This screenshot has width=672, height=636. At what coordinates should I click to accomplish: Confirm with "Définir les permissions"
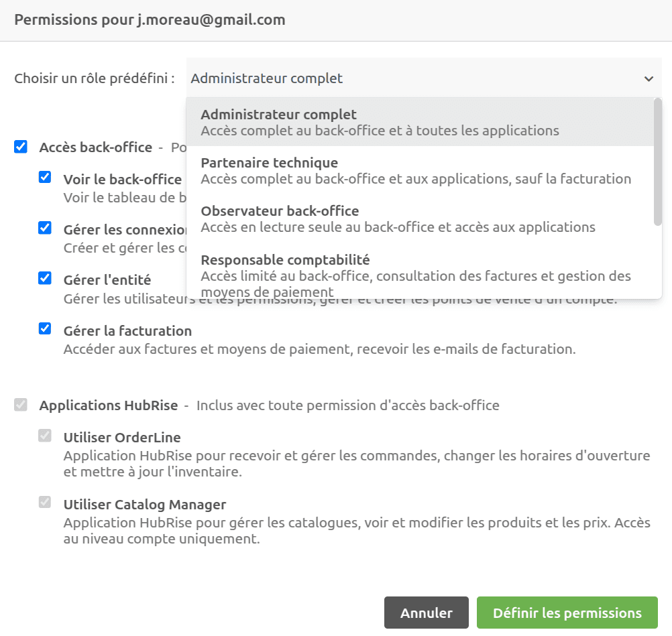click(567, 612)
